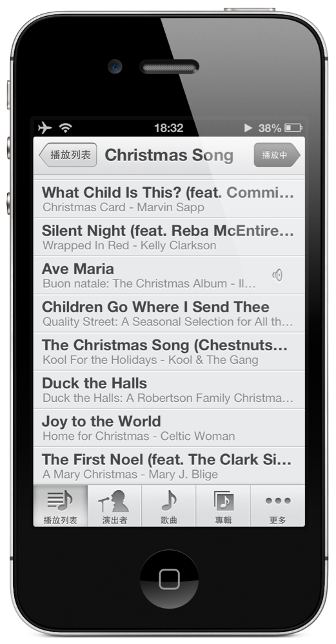Open Now Playing with 播放中 button
This screenshot has width=336, height=644.
coord(277,155)
